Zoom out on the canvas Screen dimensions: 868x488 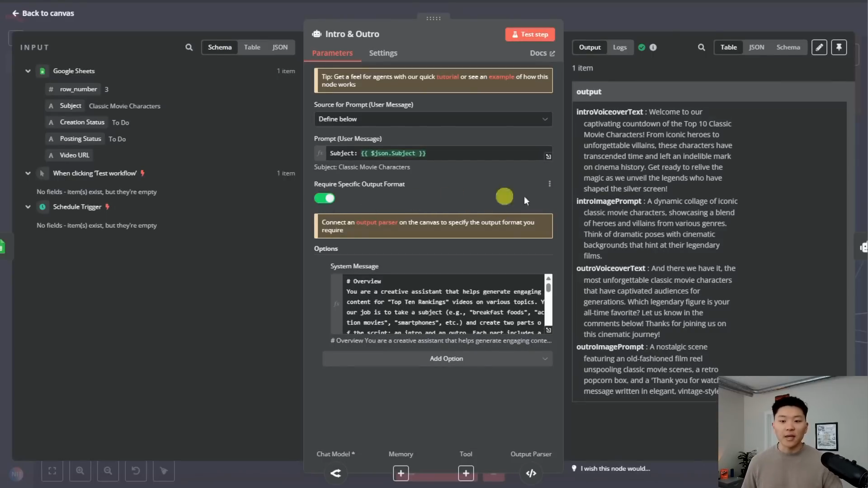tap(108, 471)
